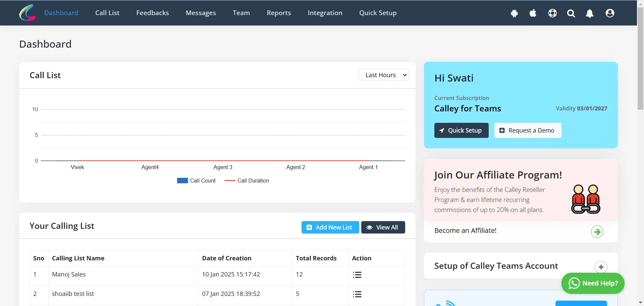Click the dark Quick Setup button in the greeting card
Image resolution: width=644 pixels, height=306 pixels.
point(461,130)
